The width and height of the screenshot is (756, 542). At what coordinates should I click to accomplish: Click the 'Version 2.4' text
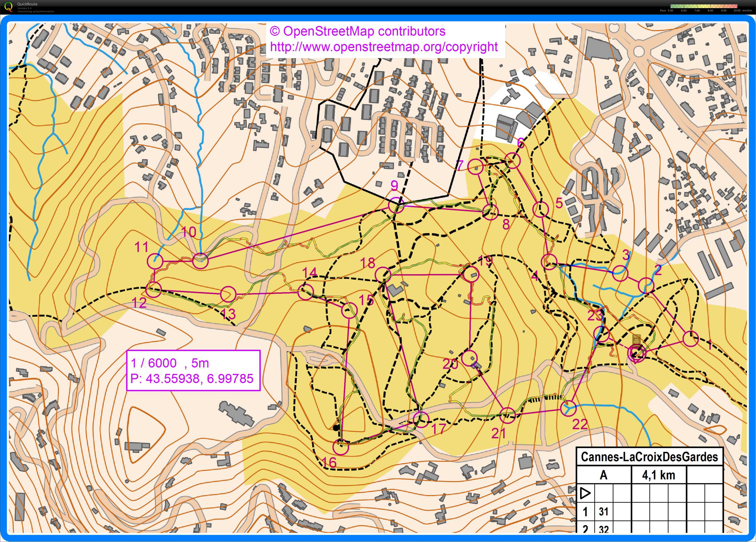(x=25, y=8)
